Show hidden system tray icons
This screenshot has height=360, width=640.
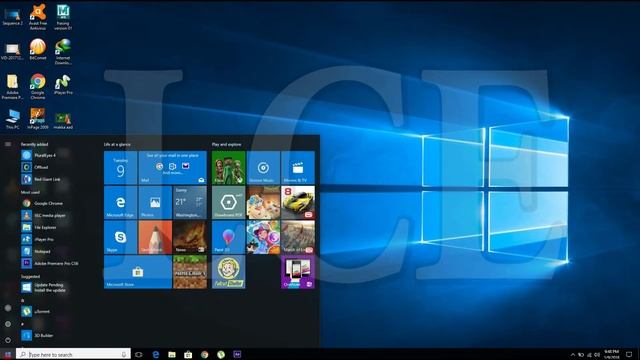573,355
